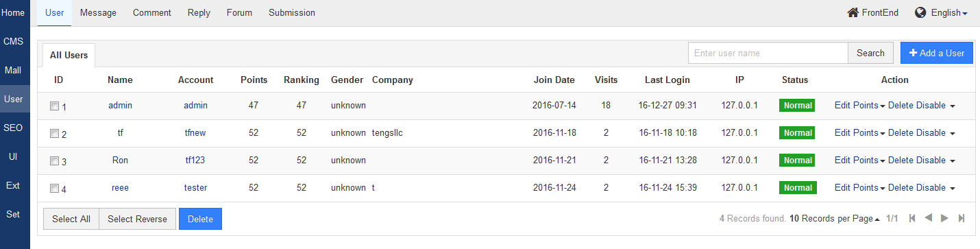Screen dimensions: 980x249
Task: Expand Disable caret in Ron's row
Action: (952, 161)
